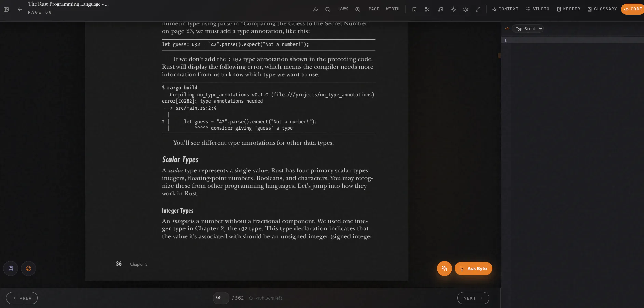
Task: Go to next page with NEXT
Action: pos(473,298)
